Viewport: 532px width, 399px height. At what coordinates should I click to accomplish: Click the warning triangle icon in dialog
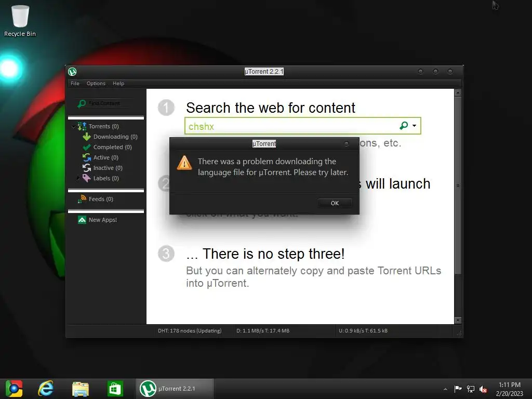[184, 163]
